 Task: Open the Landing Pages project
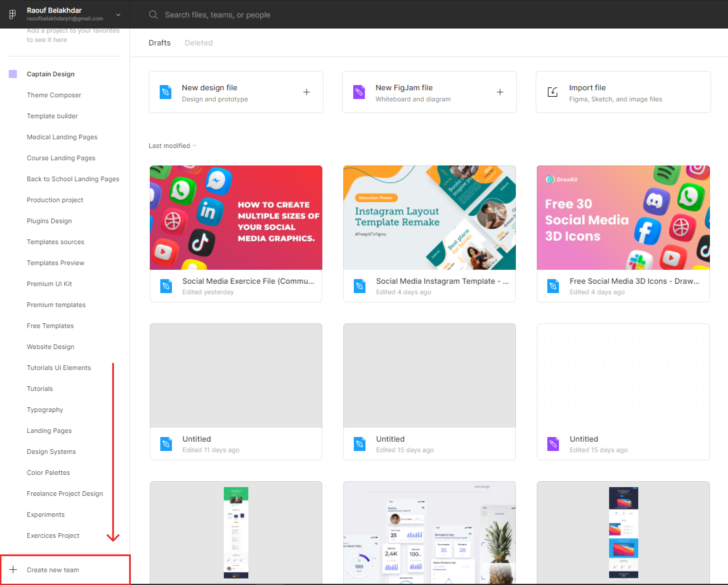pyautogui.click(x=49, y=430)
